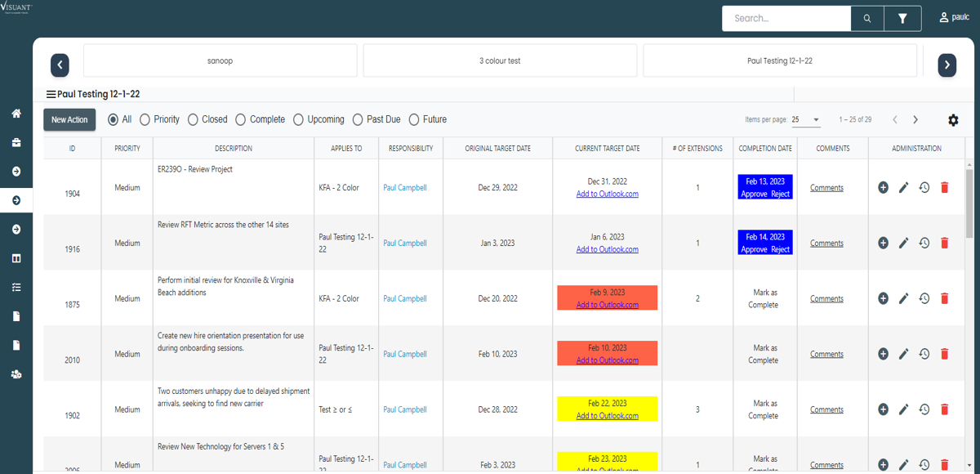
Task: Switch to the sanoop tab
Action: click(220, 61)
